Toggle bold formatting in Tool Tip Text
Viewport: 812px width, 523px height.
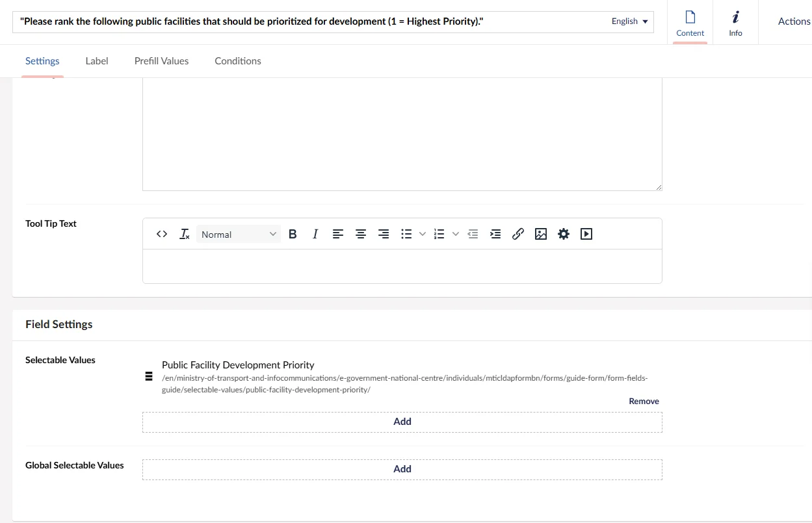[x=293, y=235]
